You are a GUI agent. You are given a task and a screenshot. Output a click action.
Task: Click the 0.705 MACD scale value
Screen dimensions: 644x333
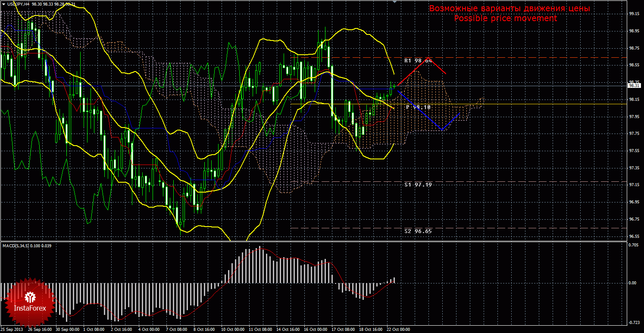pos(634,245)
